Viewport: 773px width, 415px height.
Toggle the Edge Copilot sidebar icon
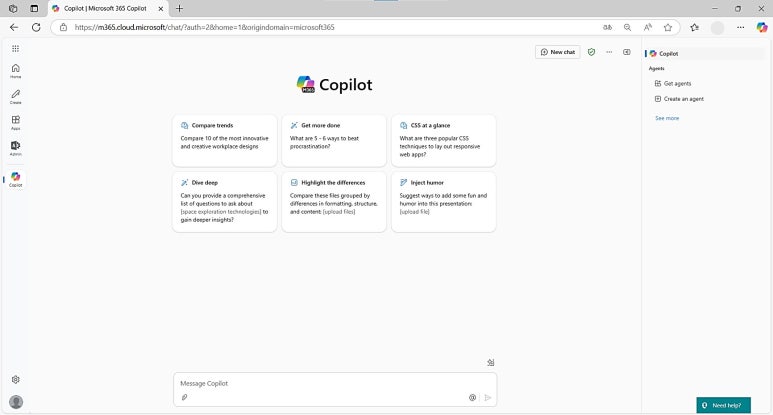coord(762,27)
